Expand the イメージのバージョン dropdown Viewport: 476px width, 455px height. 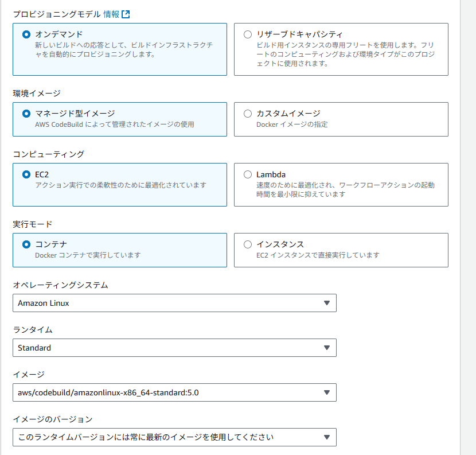coord(174,437)
